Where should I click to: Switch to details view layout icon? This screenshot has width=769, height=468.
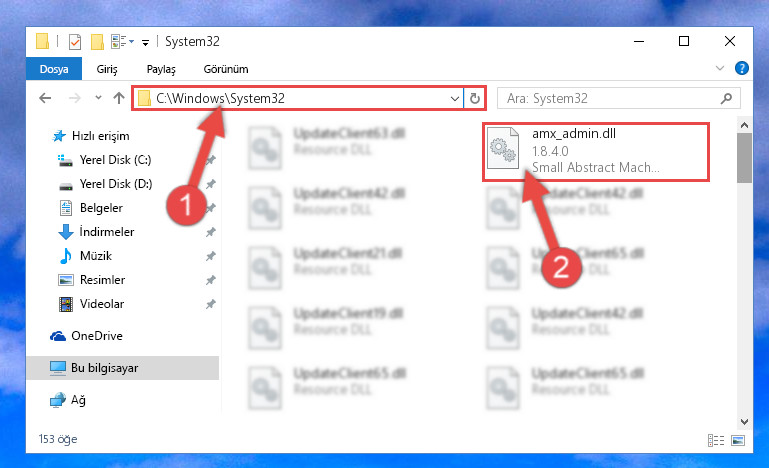pos(716,440)
